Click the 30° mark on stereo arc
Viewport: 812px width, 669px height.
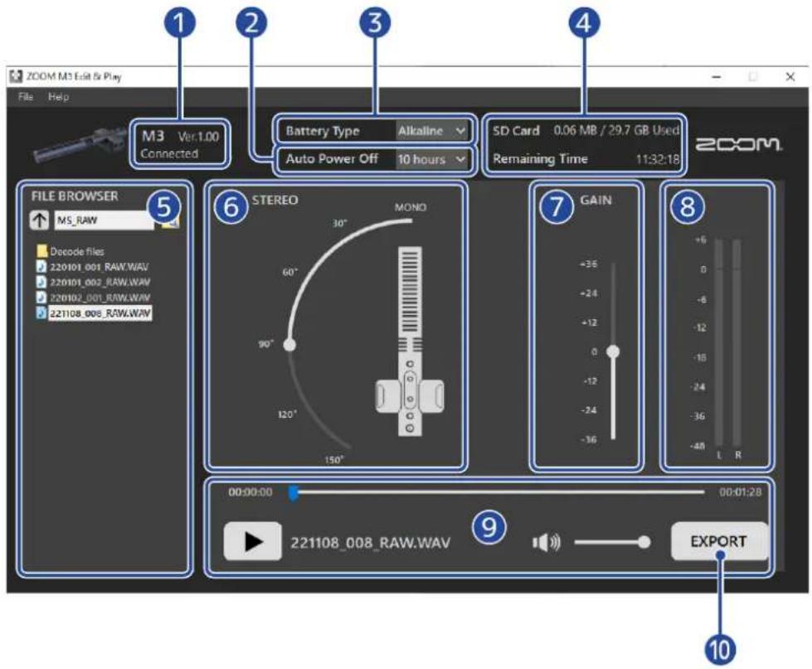[340, 224]
